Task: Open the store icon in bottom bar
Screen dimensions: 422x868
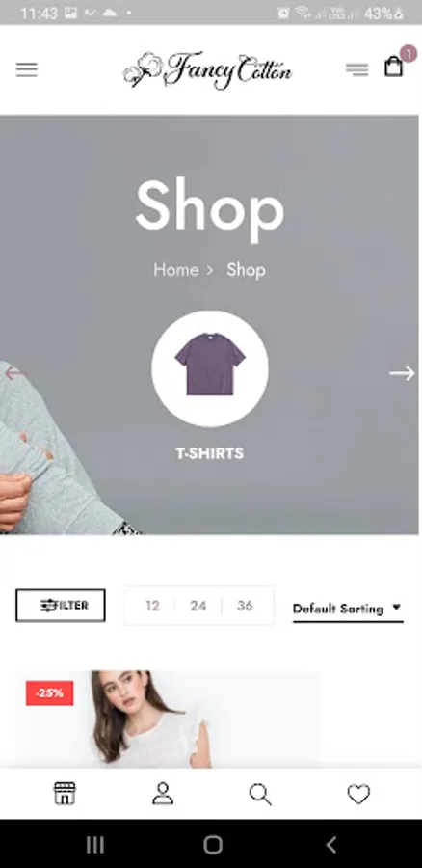Action: (x=65, y=794)
